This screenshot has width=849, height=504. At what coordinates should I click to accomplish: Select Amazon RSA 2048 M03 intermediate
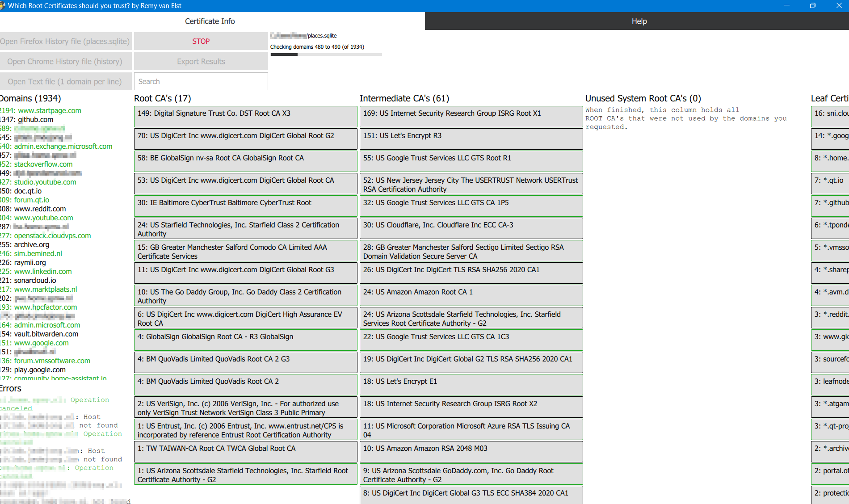tap(471, 451)
